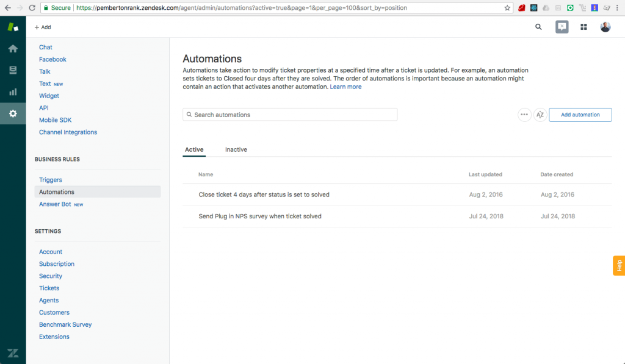Open the Views icon in left sidebar
Viewport: 625px width, 364px height.
[x=13, y=70]
